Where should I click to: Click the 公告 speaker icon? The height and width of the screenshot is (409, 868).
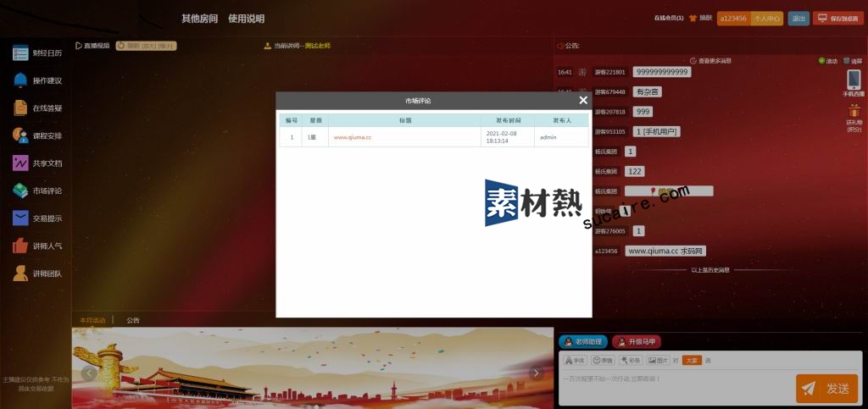(x=560, y=46)
